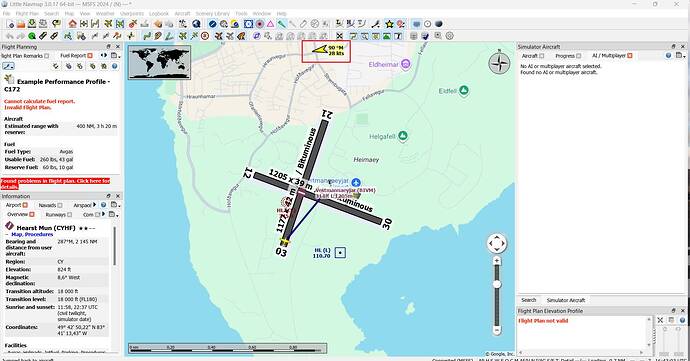The width and height of the screenshot is (690, 361).
Task: Click the globe icon in the main toolbar
Action: pos(196,24)
